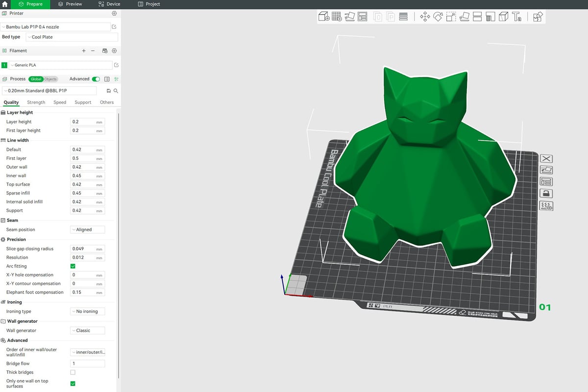Open the Seam position dropdown

88,230
